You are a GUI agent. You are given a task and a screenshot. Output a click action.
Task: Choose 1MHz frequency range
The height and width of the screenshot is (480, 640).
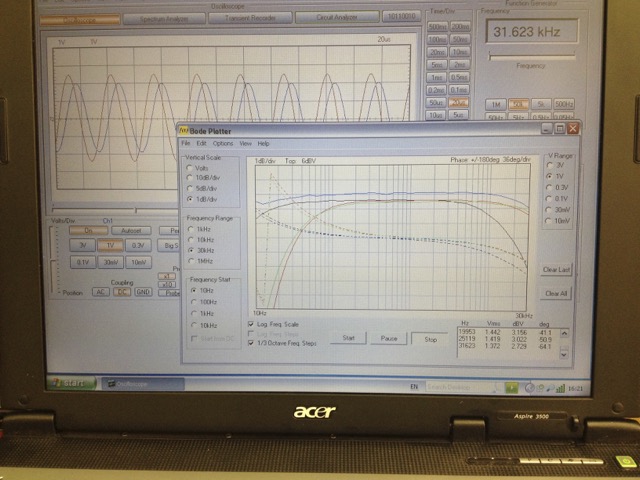[x=200, y=261]
